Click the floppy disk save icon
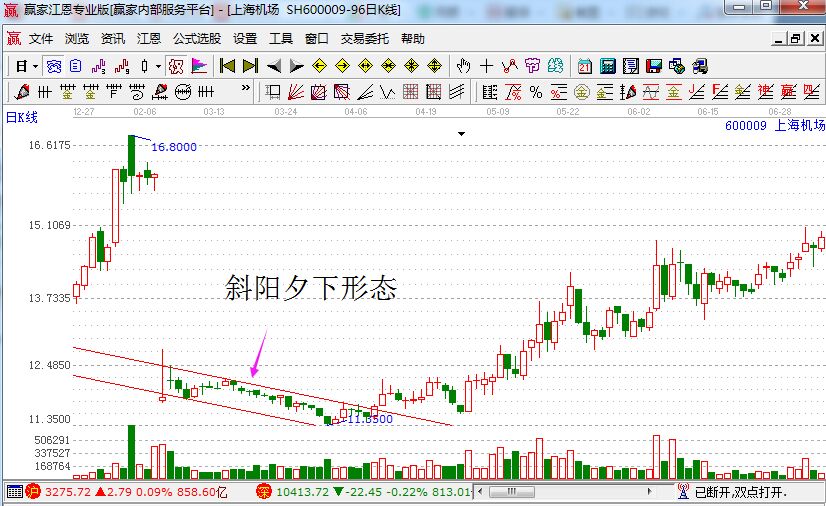826x506 pixels. tap(654, 66)
